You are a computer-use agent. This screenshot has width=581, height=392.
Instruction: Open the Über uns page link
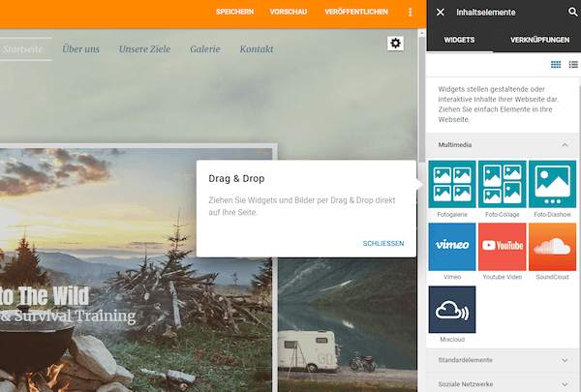pos(80,49)
